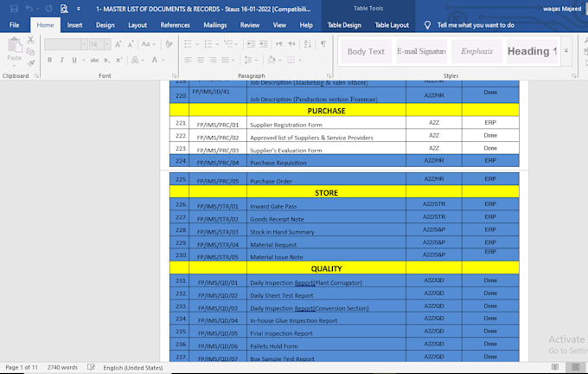This screenshot has height=374, width=588.
Task: Click the Redo icon in the quick access toolbar
Action: (48, 9)
